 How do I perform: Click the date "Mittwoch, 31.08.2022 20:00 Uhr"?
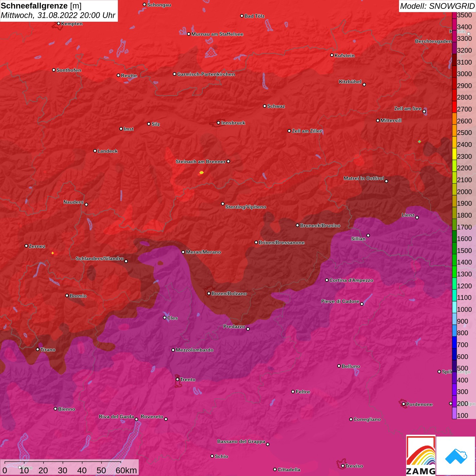[x=58, y=15]
